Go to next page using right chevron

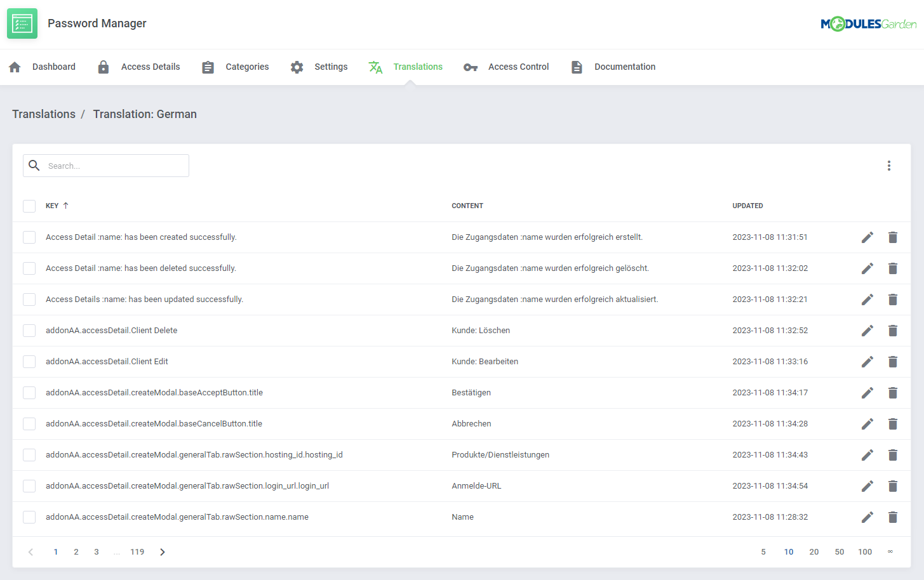pyautogui.click(x=162, y=551)
